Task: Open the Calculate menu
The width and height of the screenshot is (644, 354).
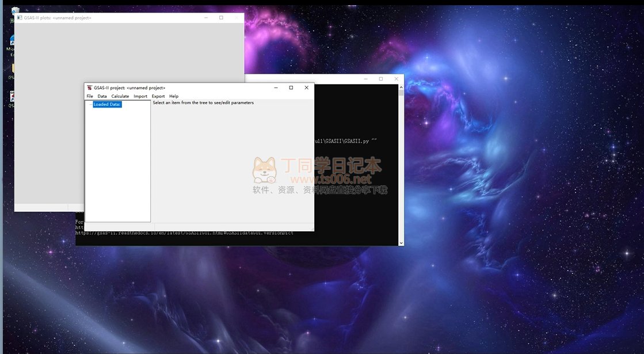Action: pyautogui.click(x=120, y=96)
